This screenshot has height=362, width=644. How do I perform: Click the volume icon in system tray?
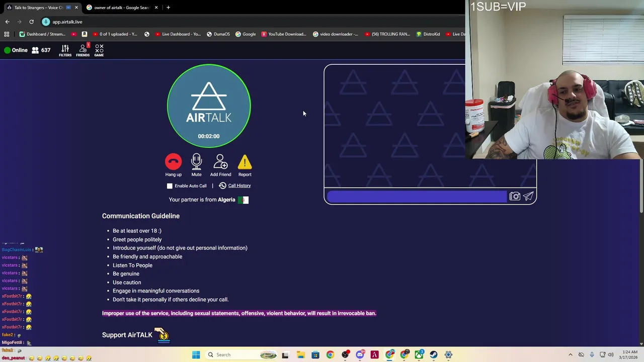coord(611,354)
